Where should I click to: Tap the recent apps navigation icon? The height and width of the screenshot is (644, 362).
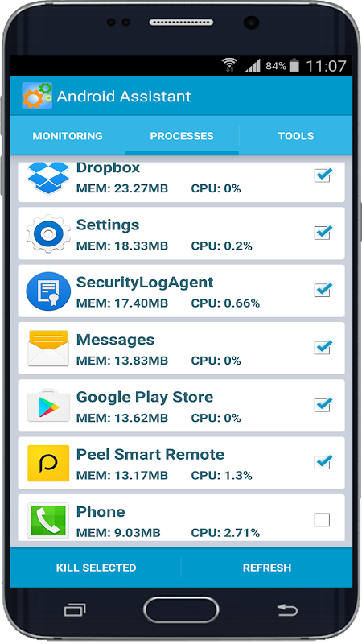(75, 610)
